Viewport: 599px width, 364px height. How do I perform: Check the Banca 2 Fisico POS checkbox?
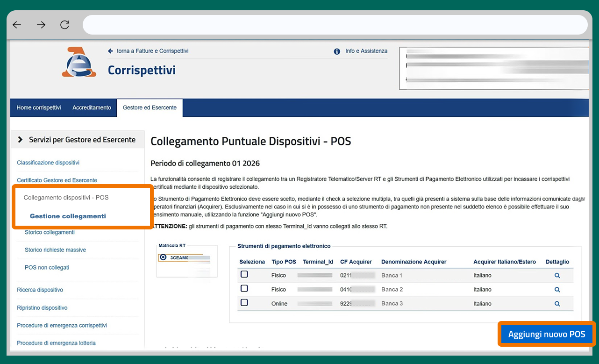244,289
